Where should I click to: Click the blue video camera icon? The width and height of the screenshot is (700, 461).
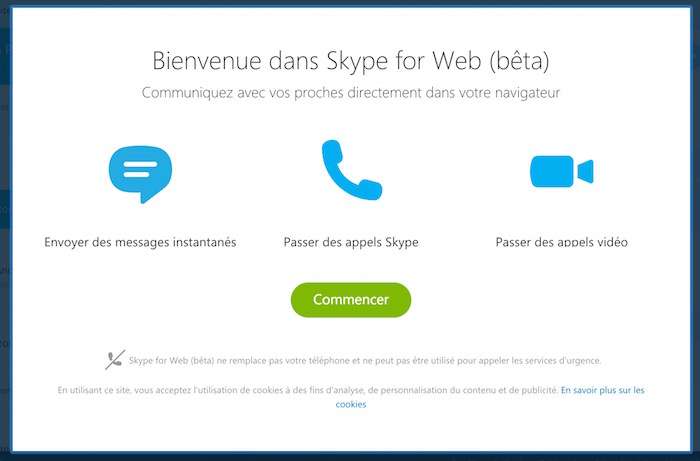[x=561, y=171]
